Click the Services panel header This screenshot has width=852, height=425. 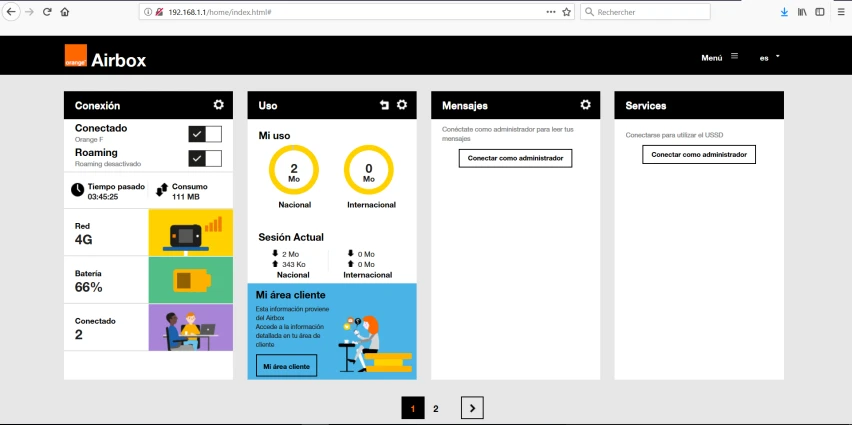coord(699,105)
